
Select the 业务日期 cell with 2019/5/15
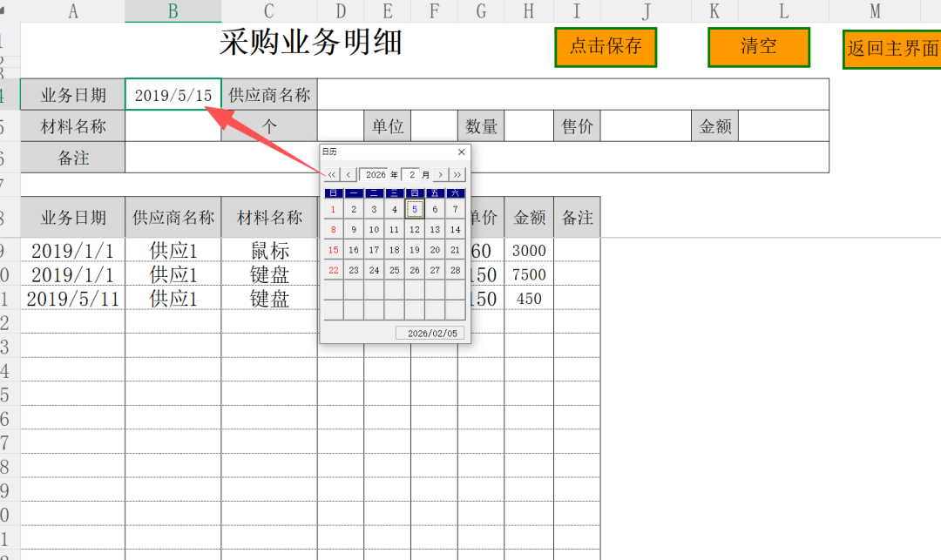click(173, 95)
